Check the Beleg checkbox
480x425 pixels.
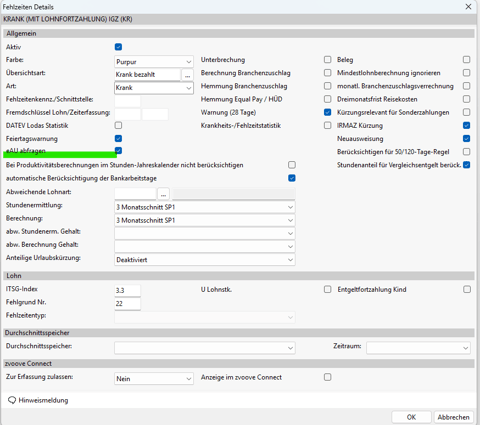467,60
